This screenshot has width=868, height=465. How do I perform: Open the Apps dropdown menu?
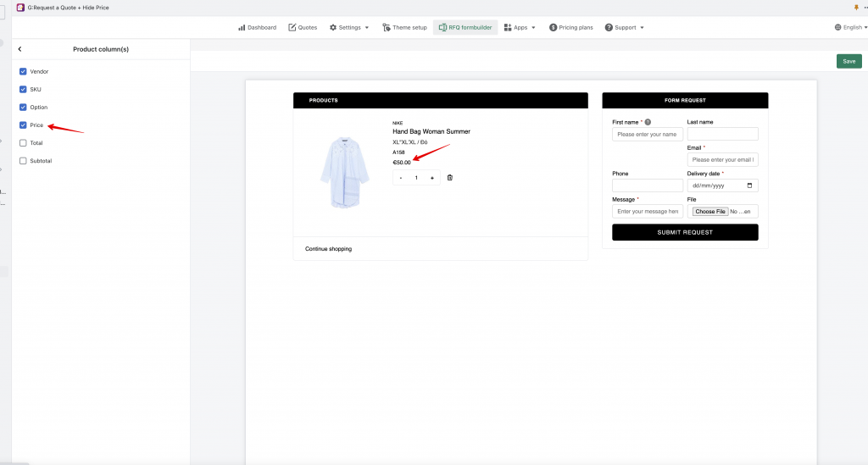[520, 28]
